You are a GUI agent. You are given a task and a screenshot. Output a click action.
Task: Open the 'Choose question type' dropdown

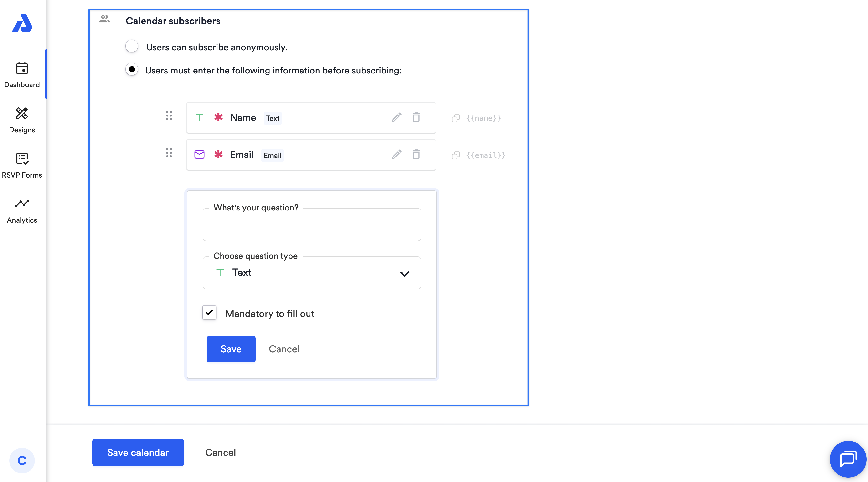click(312, 273)
